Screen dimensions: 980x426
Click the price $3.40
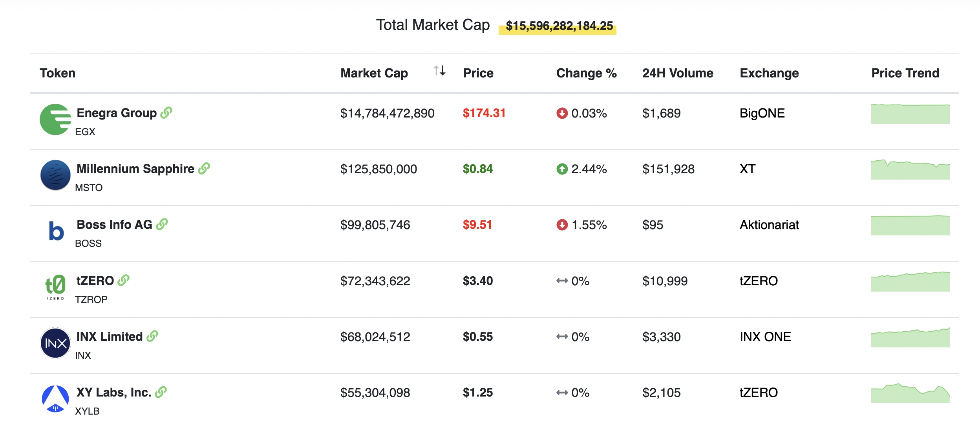(x=477, y=281)
